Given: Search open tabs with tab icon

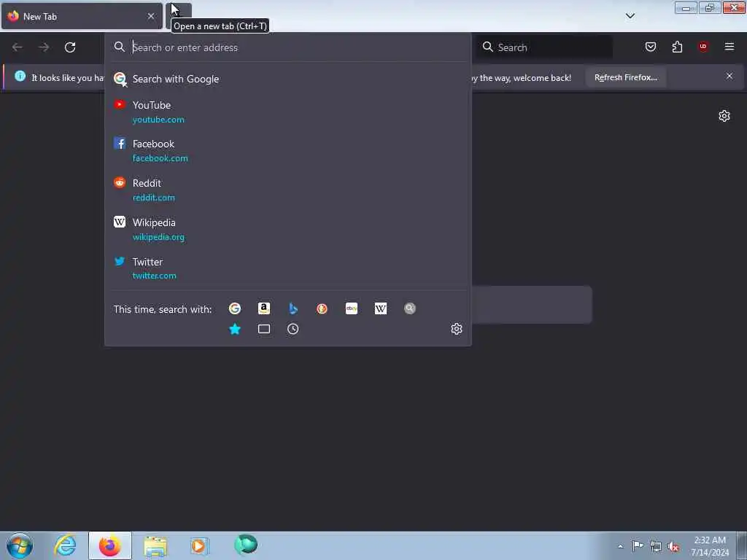Looking at the screenshot, I should (264, 329).
